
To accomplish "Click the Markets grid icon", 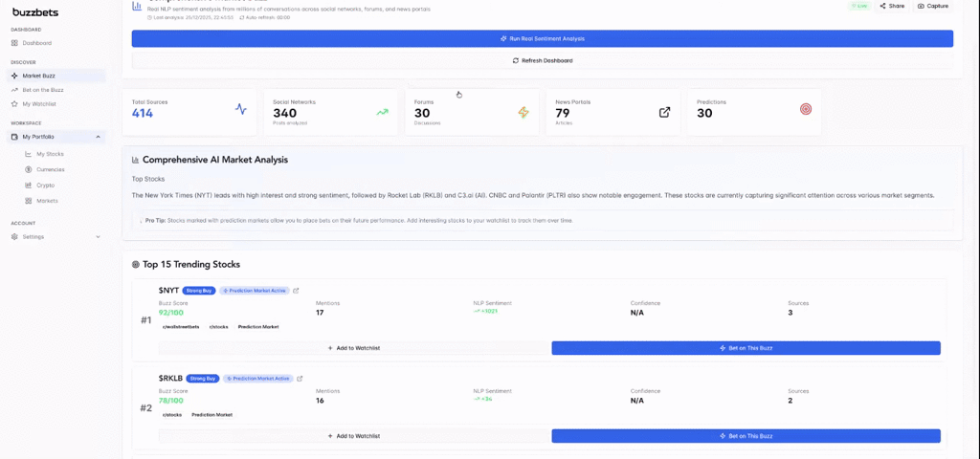I will (x=28, y=201).
